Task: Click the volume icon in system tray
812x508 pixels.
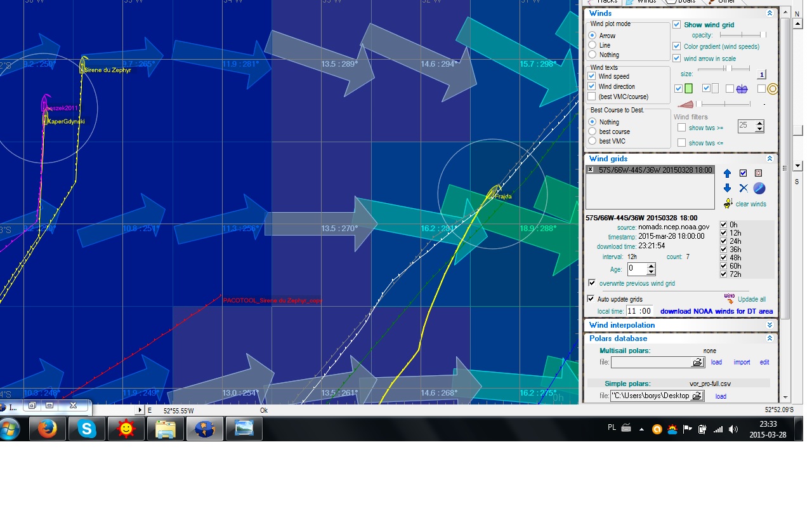Action: click(x=733, y=429)
